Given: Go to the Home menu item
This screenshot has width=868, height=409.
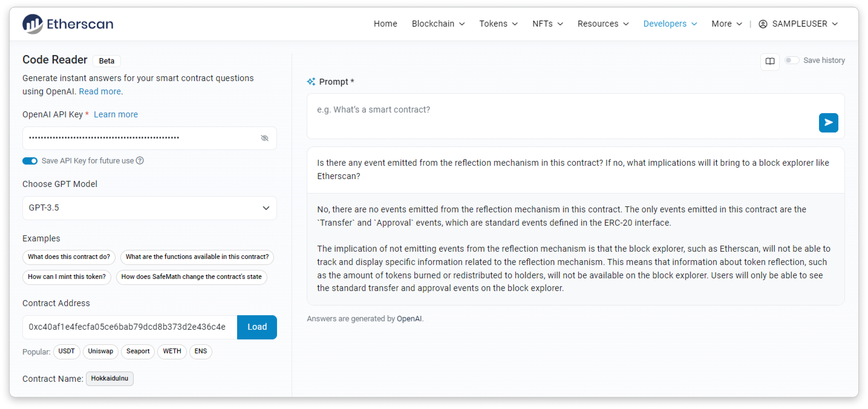Looking at the screenshot, I should click(x=385, y=24).
